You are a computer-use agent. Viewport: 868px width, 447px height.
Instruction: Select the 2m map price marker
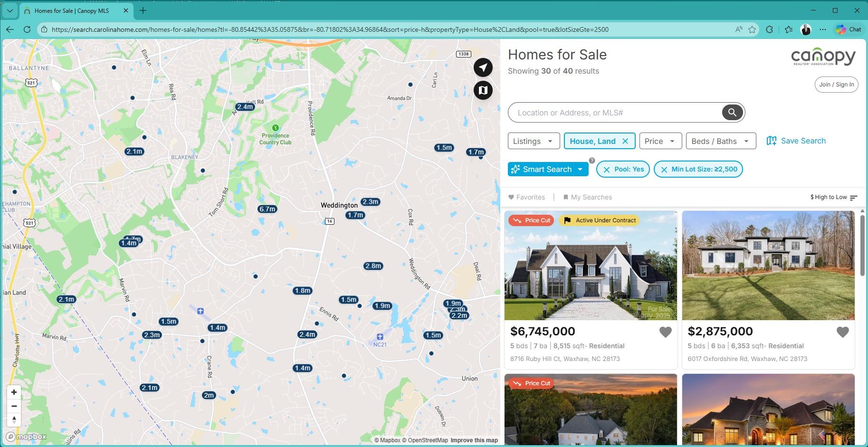209,395
